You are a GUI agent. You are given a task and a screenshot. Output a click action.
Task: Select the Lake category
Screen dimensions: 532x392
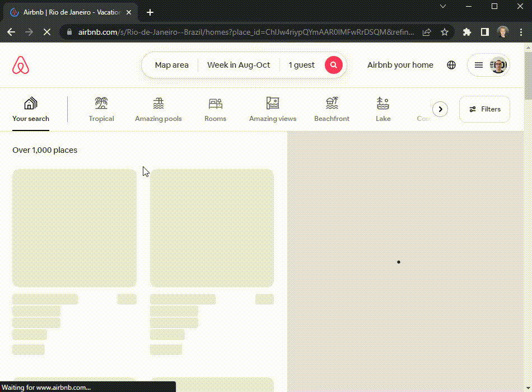383,110
